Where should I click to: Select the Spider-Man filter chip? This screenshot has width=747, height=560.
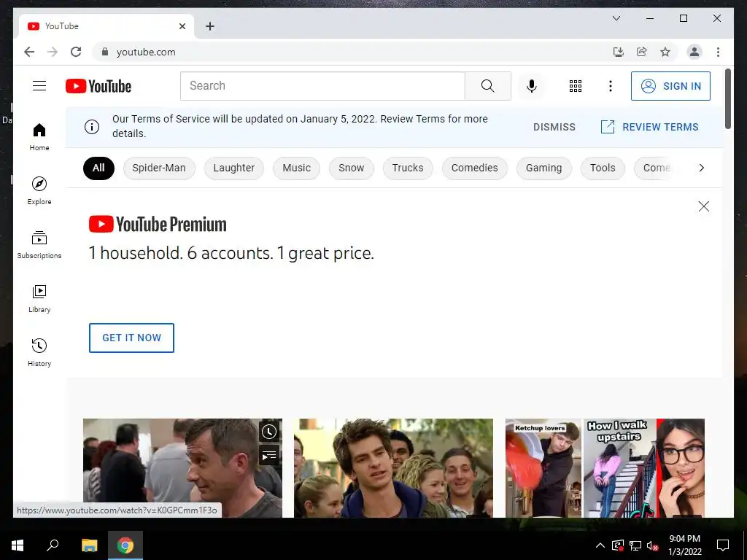159,168
